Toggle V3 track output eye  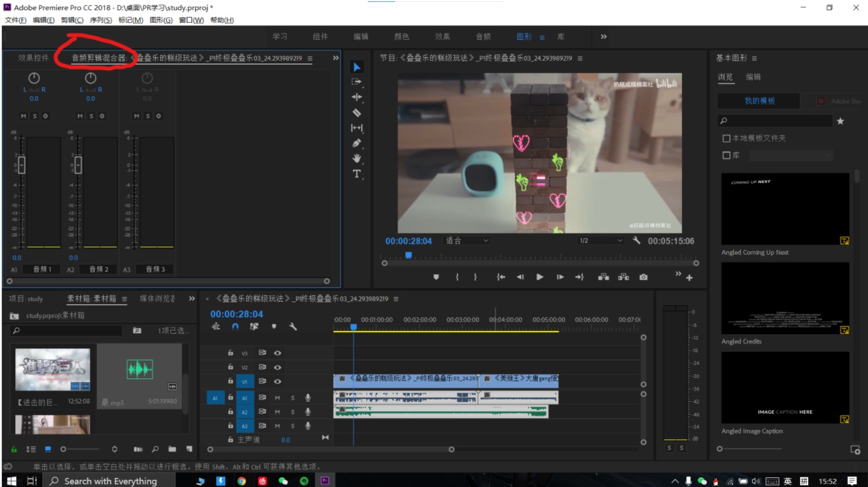(x=277, y=353)
